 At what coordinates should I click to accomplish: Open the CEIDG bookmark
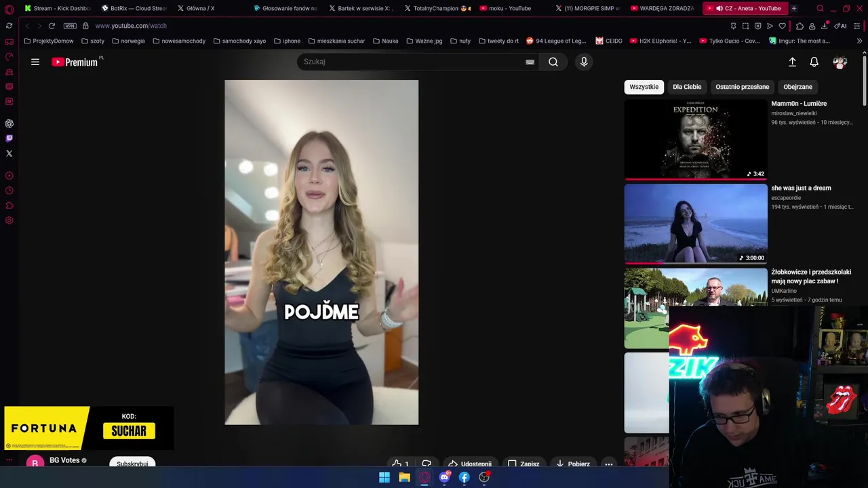609,41
